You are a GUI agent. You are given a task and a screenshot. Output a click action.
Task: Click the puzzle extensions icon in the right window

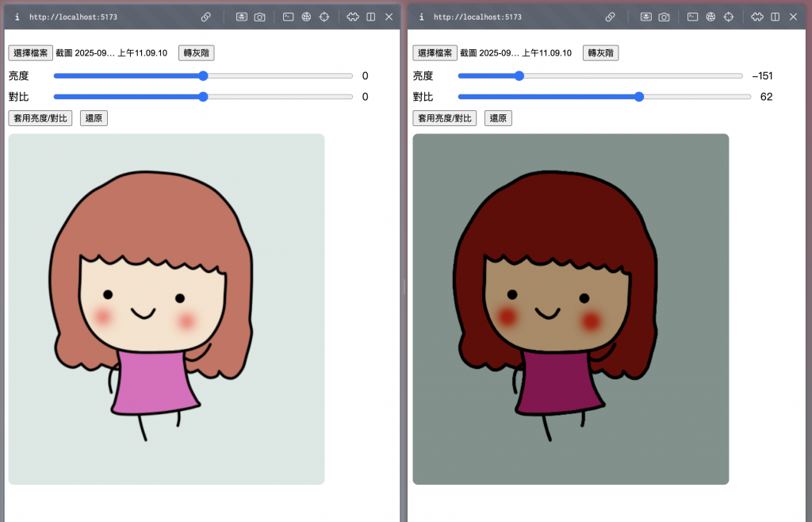click(757, 17)
